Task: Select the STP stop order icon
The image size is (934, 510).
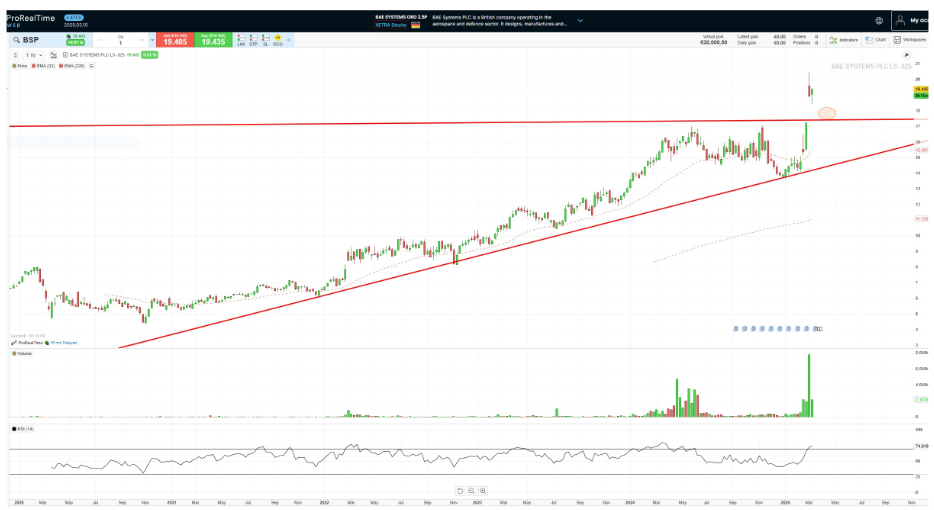Action: (253, 40)
